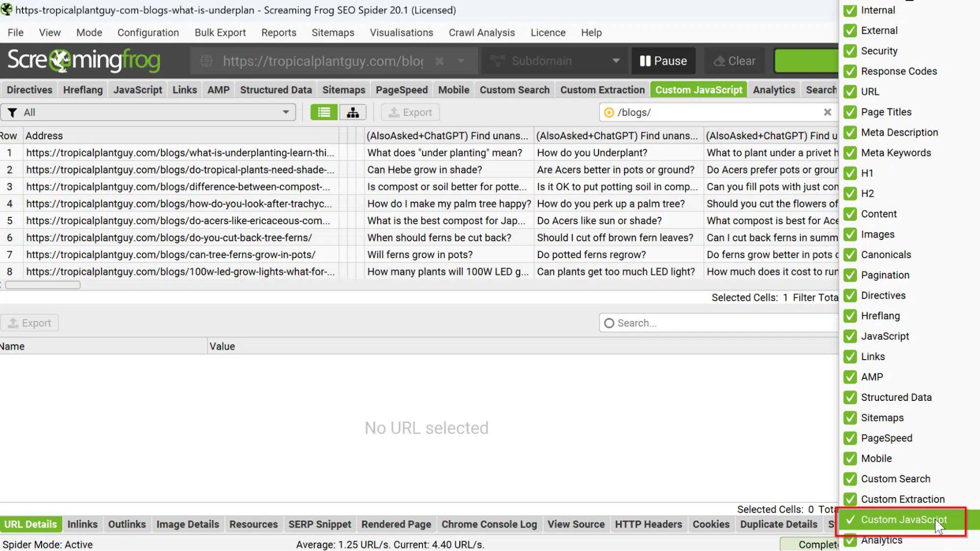This screenshot has width=980, height=551.
Task: Open the Reports menu
Action: click(x=278, y=32)
